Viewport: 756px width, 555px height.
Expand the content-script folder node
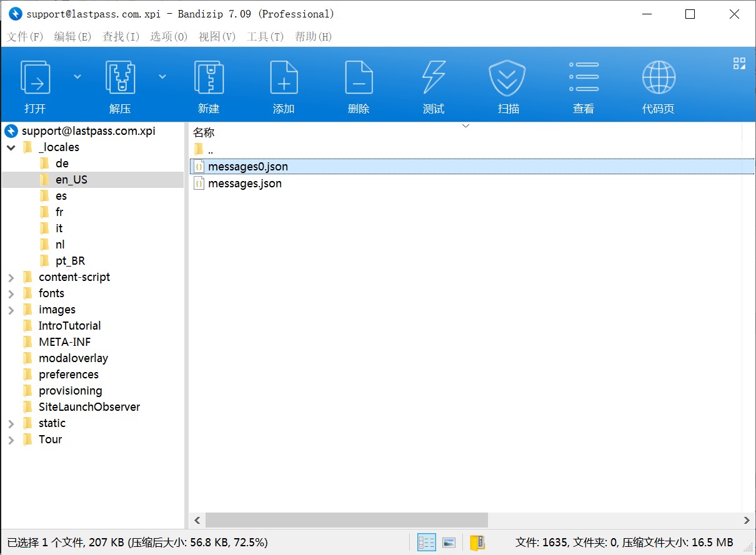(x=11, y=278)
